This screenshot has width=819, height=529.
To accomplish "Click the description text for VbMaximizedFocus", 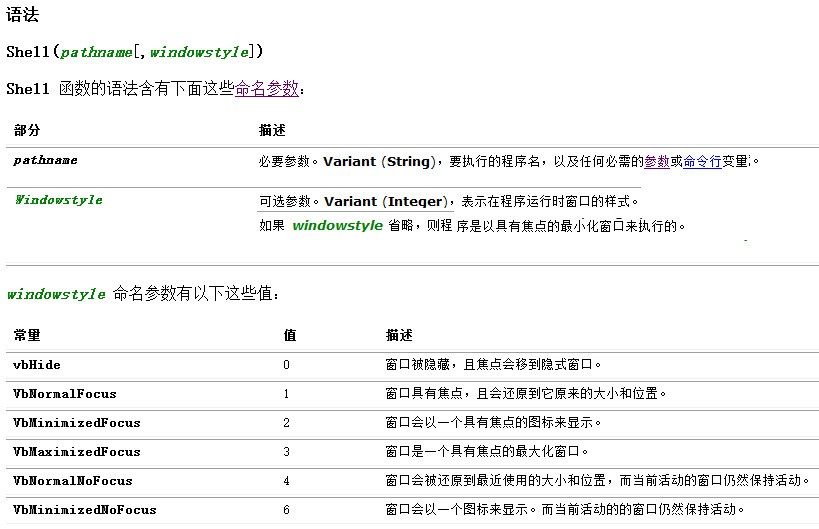I will tap(487, 452).
